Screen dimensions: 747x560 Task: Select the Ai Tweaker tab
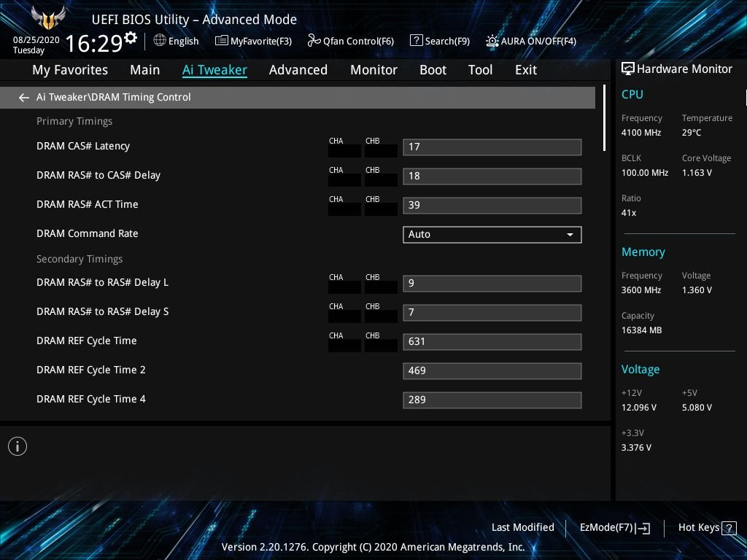pos(215,70)
